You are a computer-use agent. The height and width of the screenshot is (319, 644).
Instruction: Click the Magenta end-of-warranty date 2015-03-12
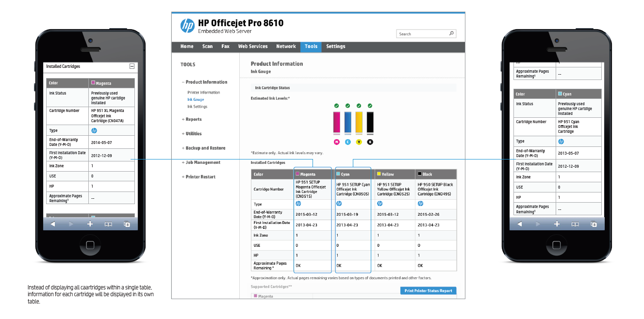306,214
